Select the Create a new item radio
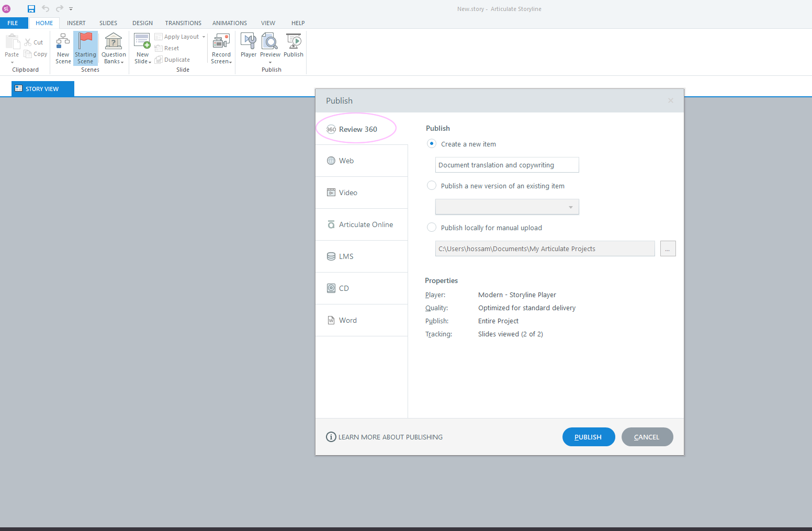This screenshot has width=812, height=531. tap(432, 144)
